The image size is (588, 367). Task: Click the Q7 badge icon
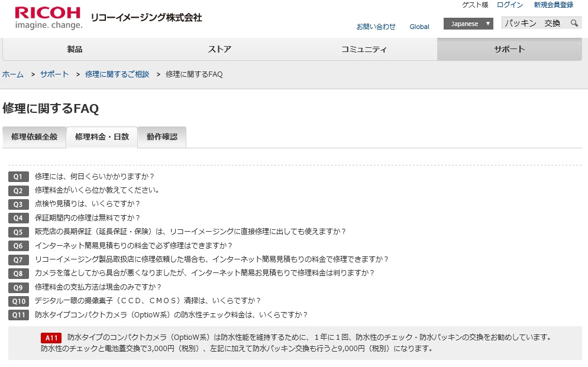pos(18,260)
